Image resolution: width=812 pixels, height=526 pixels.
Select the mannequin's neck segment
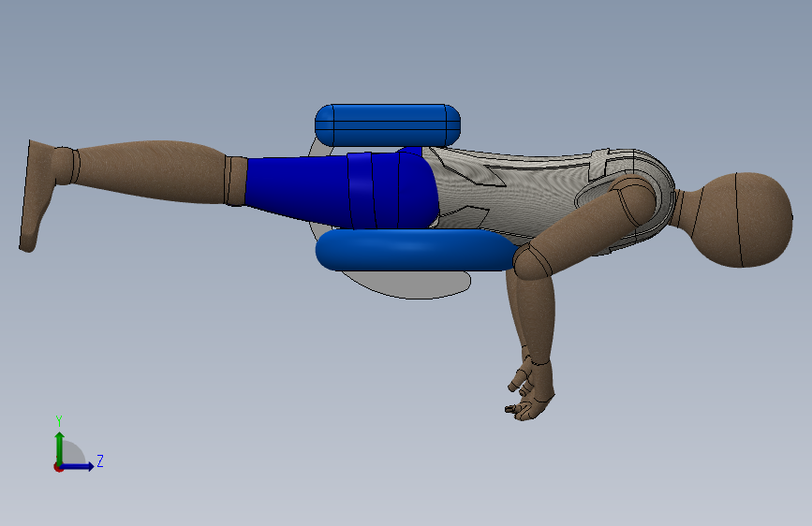687,210
